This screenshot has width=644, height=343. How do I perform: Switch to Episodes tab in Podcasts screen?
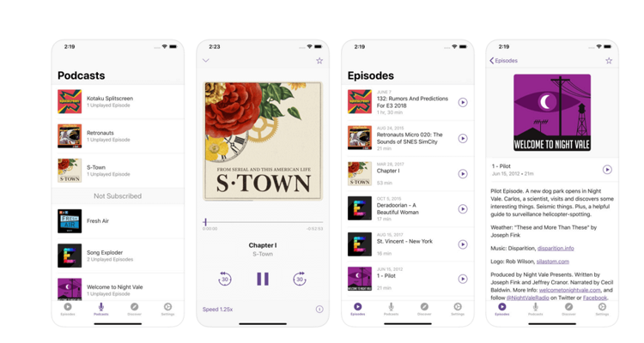(68, 309)
